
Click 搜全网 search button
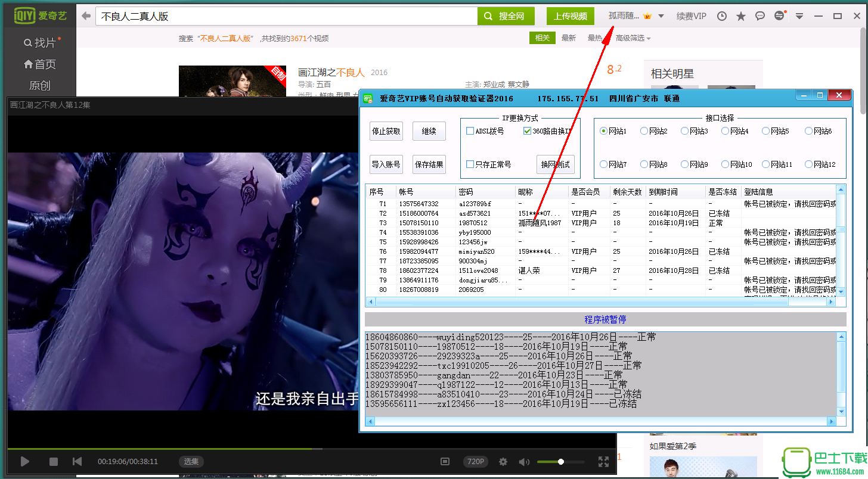coord(506,16)
